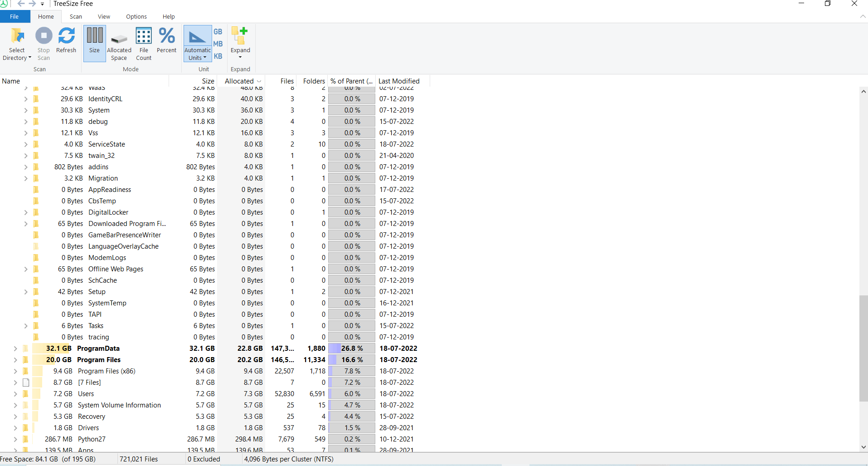Click scrollbar down arrow of tree list
Viewport: 868px width, 466px height.
(x=863, y=447)
